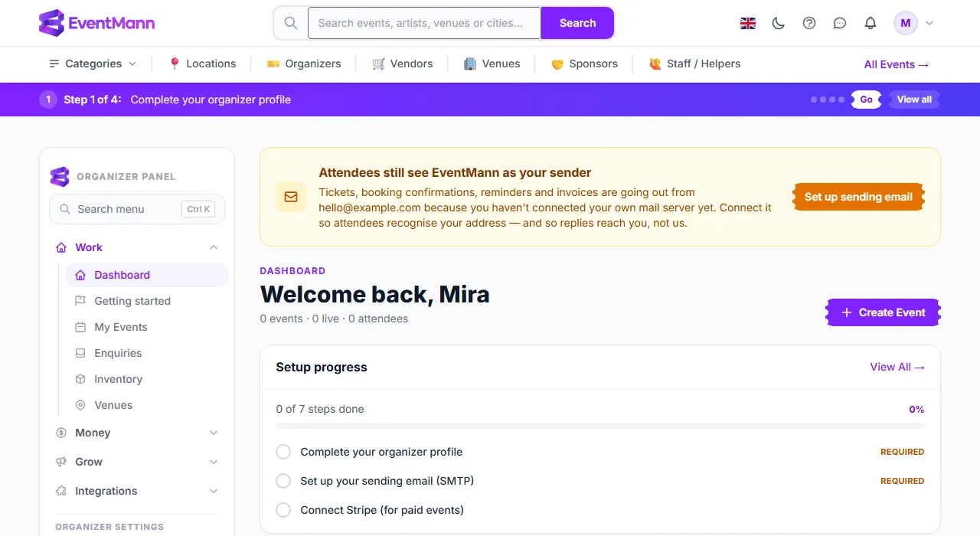980x536 pixels.
Task: Open Sponsors in the navigation bar
Action: (x=584, y=64)
